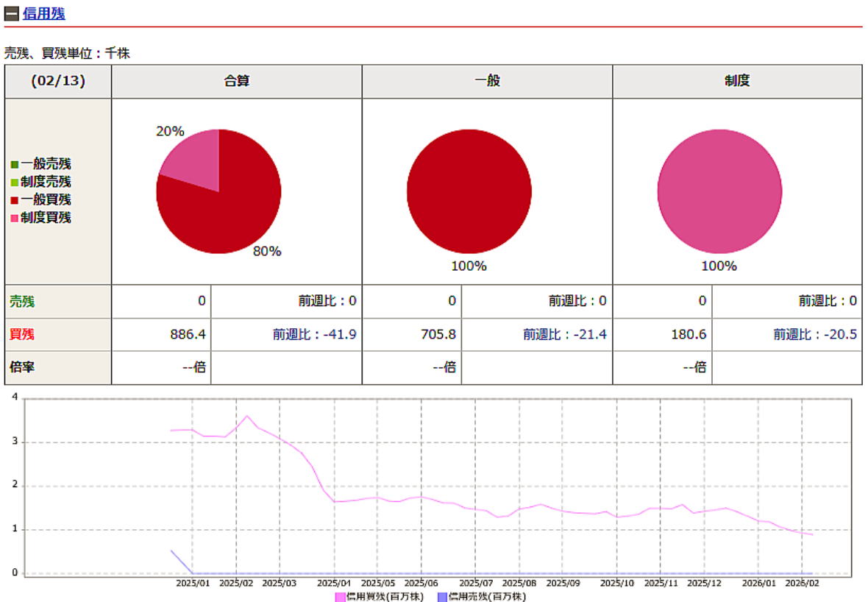Select the 合算 column header

236,81
